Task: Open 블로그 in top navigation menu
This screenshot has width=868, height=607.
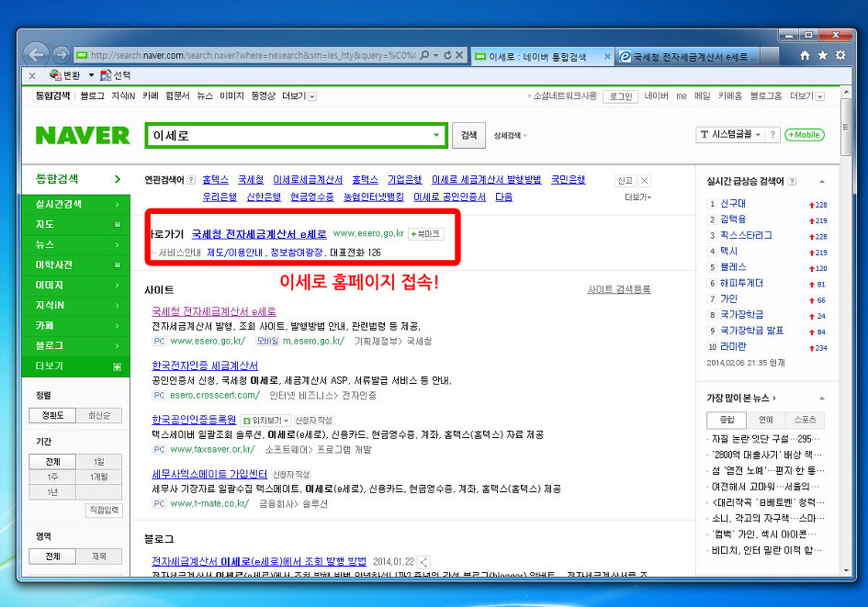Action: pos(92,96)
